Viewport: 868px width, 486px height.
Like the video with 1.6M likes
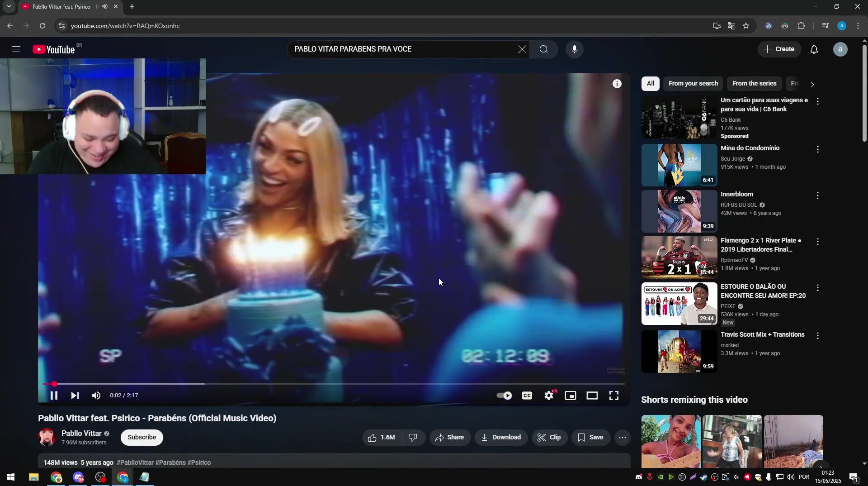click(382, 438)
